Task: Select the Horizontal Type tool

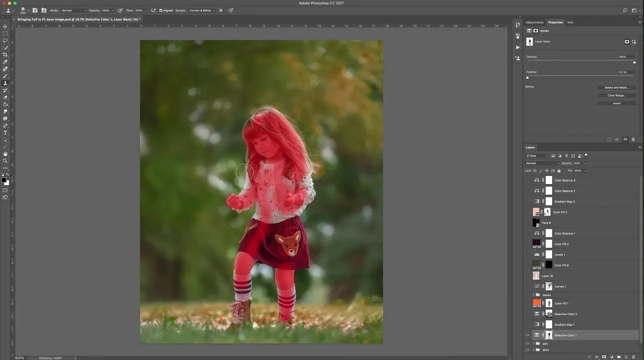Action: click(x=5, y=133)
